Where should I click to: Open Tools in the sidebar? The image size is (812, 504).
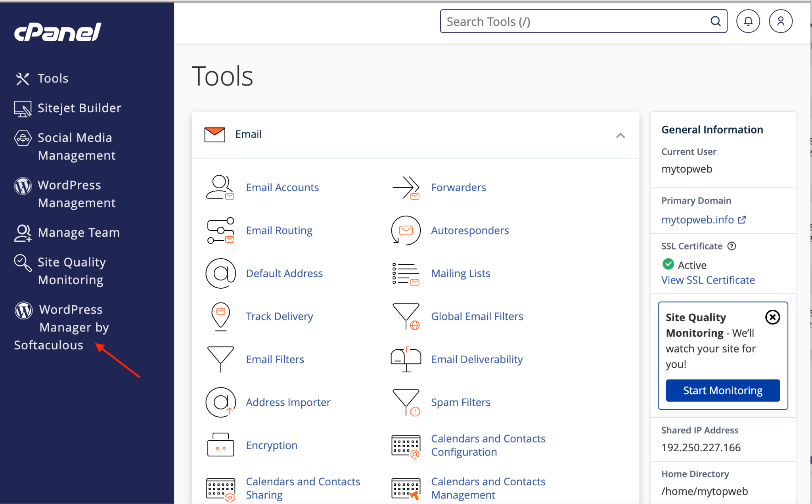pyautogui.click(x=42, y=79)
